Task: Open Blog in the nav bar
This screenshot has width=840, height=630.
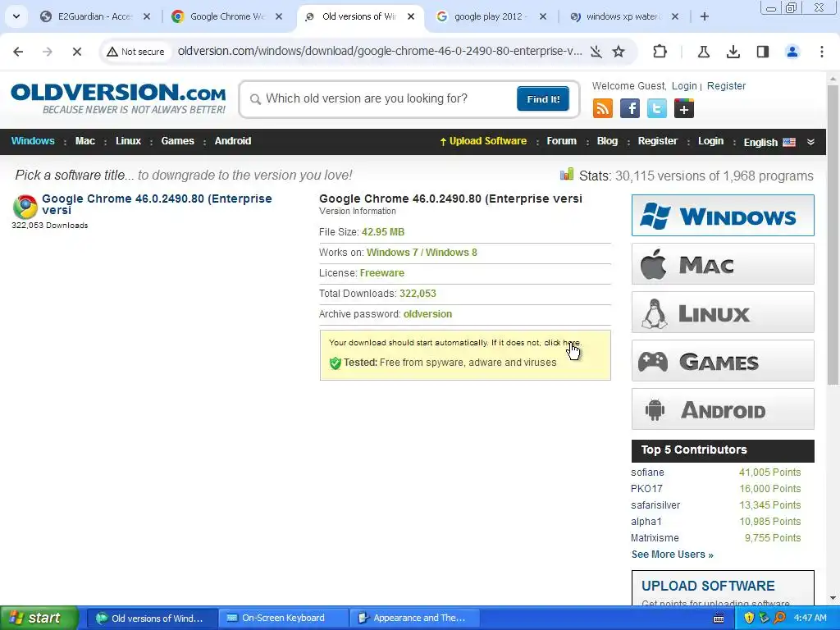Action: (607, 141)
